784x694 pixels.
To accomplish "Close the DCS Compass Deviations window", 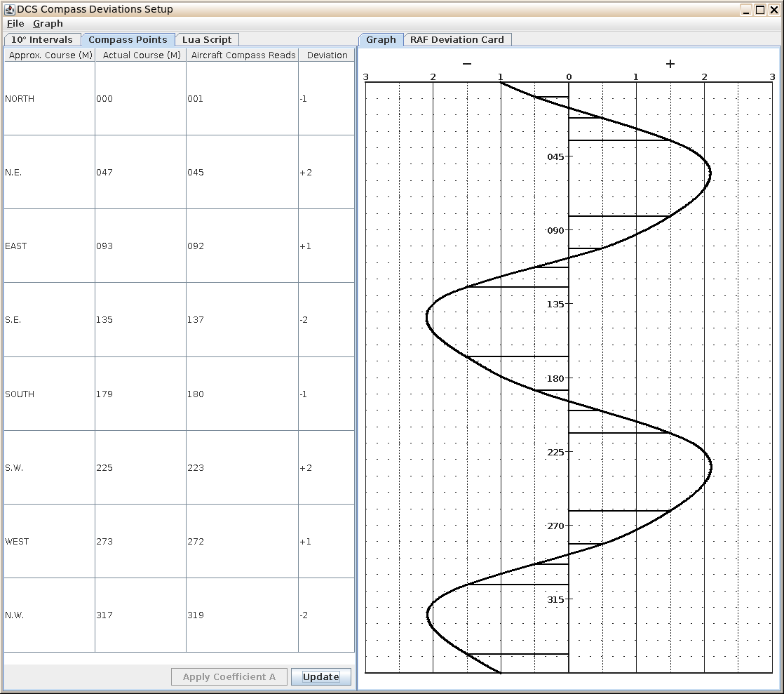I will point(774,10).
